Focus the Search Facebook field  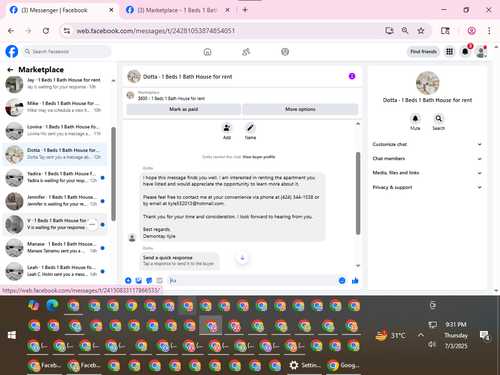click(x=67, y=52)
